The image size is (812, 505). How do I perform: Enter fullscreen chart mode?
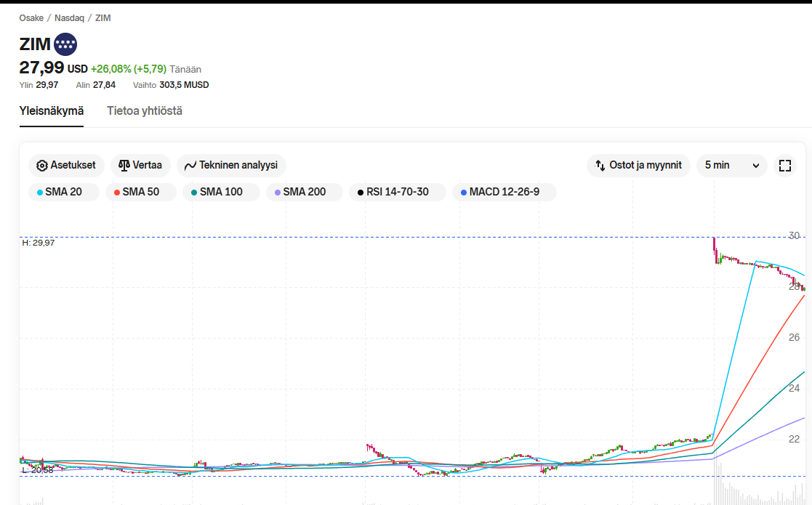click(x=784, y=166)
